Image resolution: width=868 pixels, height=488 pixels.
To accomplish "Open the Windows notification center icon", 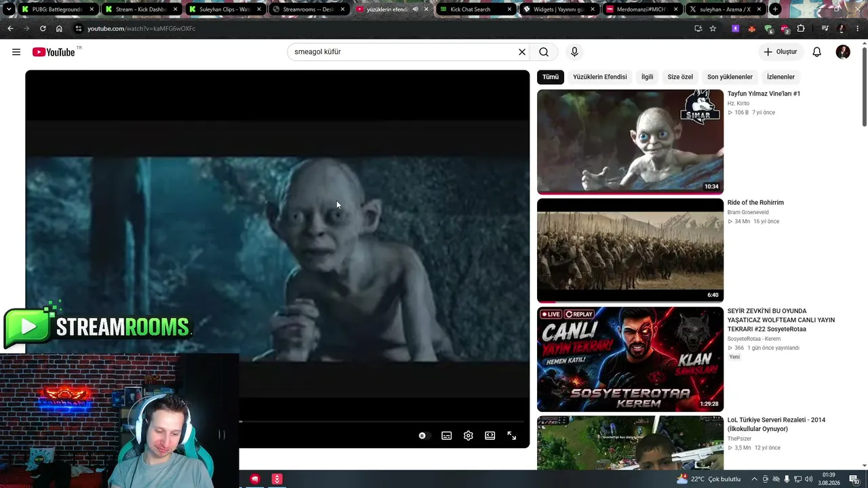I will 853,479.
